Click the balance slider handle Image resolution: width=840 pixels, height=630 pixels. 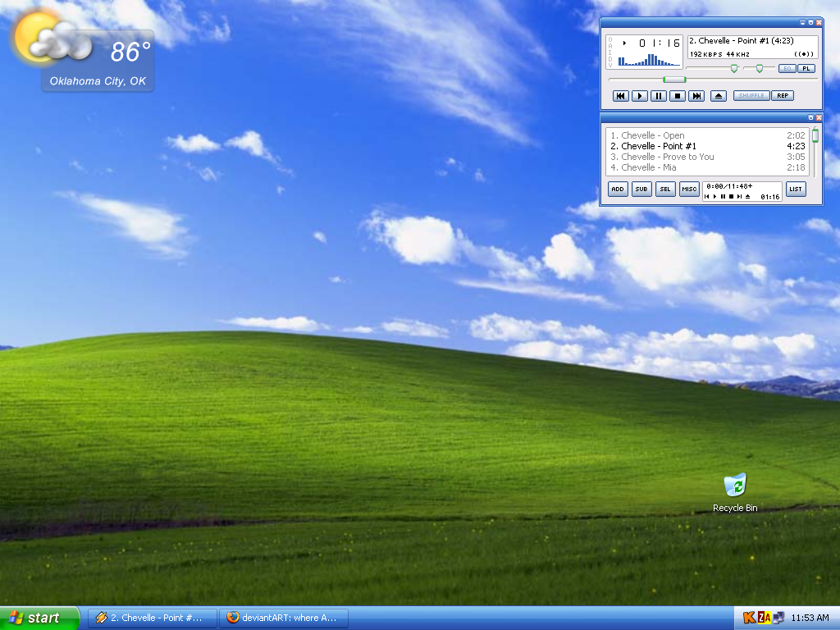coord(759,69)
